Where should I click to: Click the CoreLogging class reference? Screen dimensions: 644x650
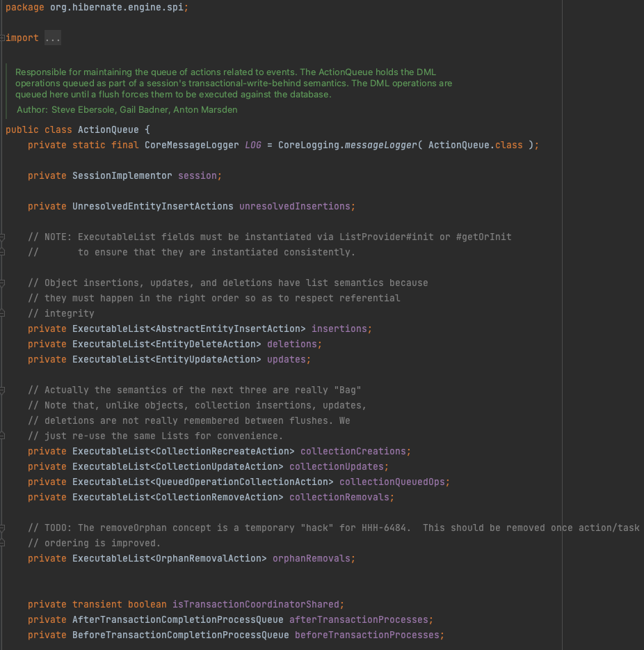(x=308, y=145)
